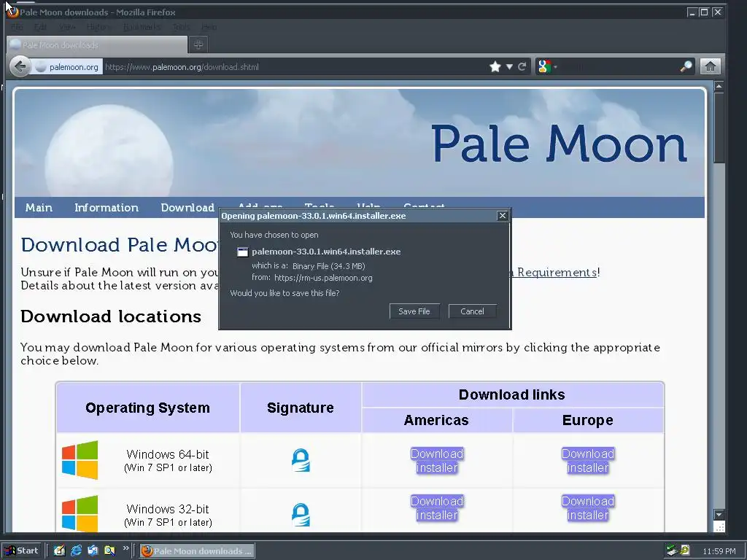Click the first quick launch icon beside Start

59,551
